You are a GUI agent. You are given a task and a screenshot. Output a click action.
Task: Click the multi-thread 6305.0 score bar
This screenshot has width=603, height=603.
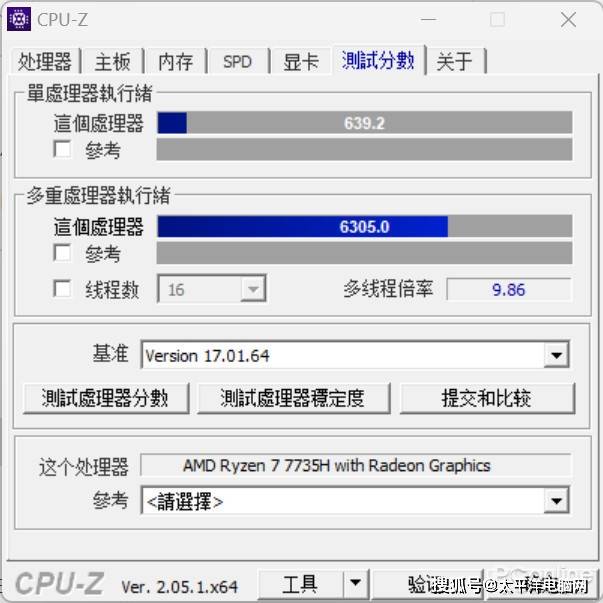point(365,227)
